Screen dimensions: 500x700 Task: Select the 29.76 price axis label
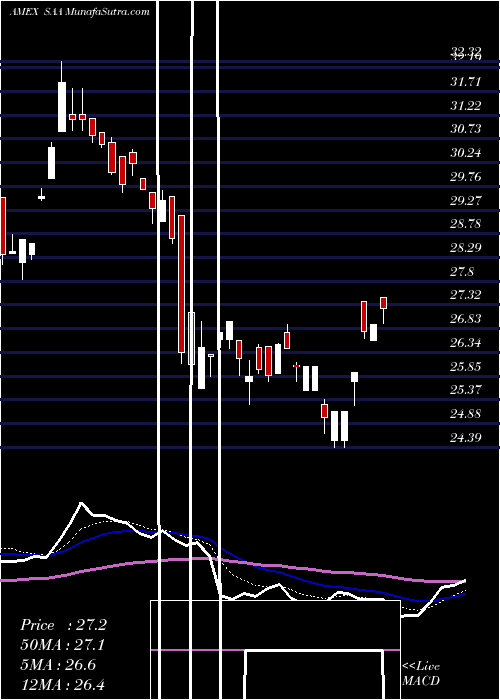point(466,177)
